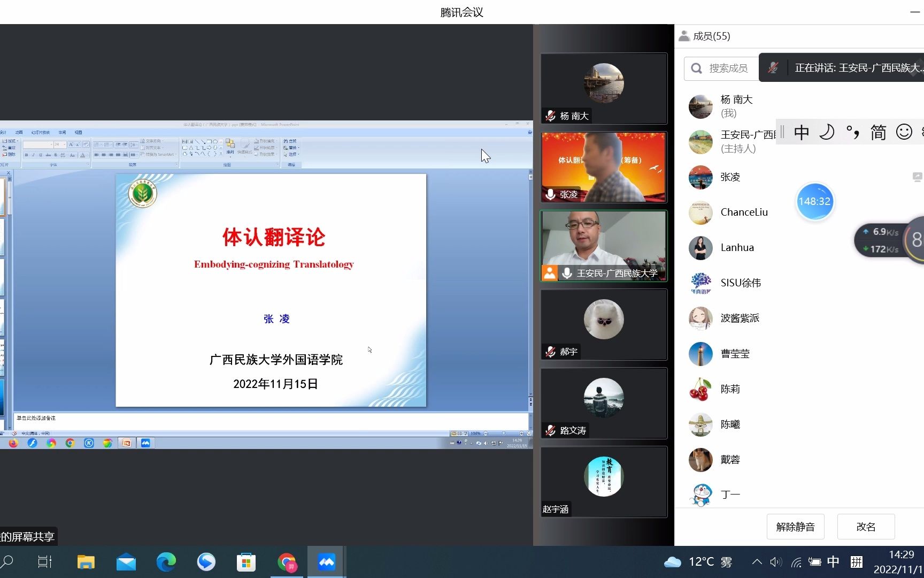Toggle mute on 郝宇's video tile
924x578 pixels.
click(550, 352)
